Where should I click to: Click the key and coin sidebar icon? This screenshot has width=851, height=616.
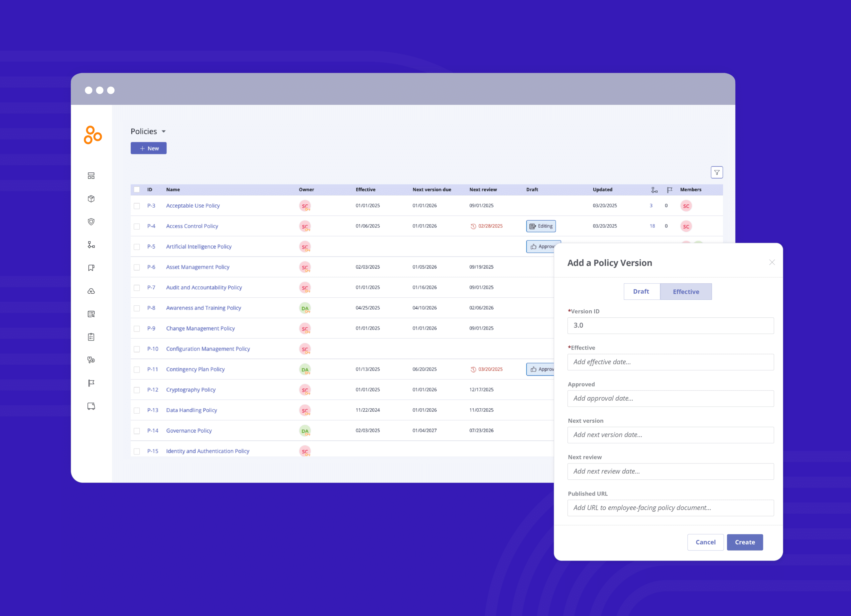91,360
